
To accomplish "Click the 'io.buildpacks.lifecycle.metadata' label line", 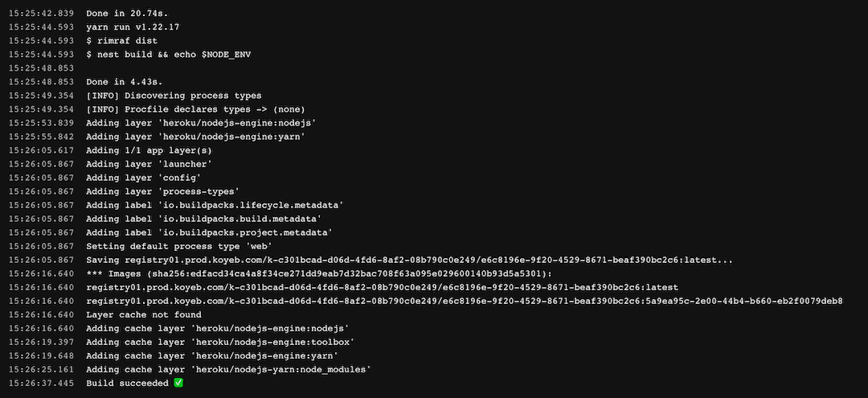I will [x=215, y=205].
